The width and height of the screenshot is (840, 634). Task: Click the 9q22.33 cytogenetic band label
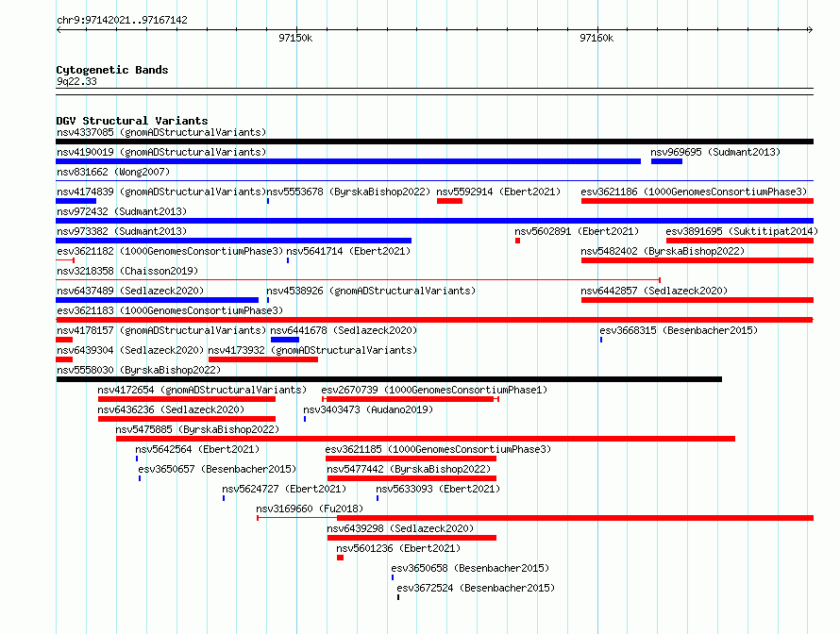click(x=76, y=81)
